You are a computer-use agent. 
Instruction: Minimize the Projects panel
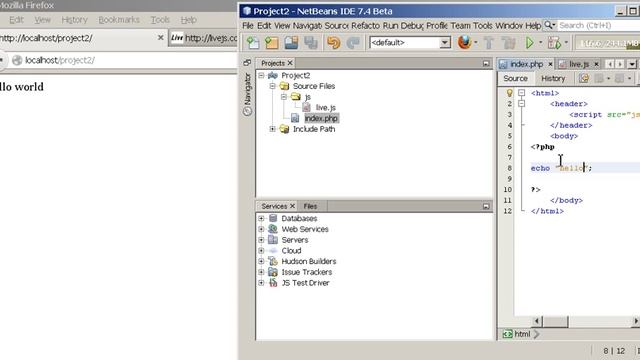[x=486, y=63]
